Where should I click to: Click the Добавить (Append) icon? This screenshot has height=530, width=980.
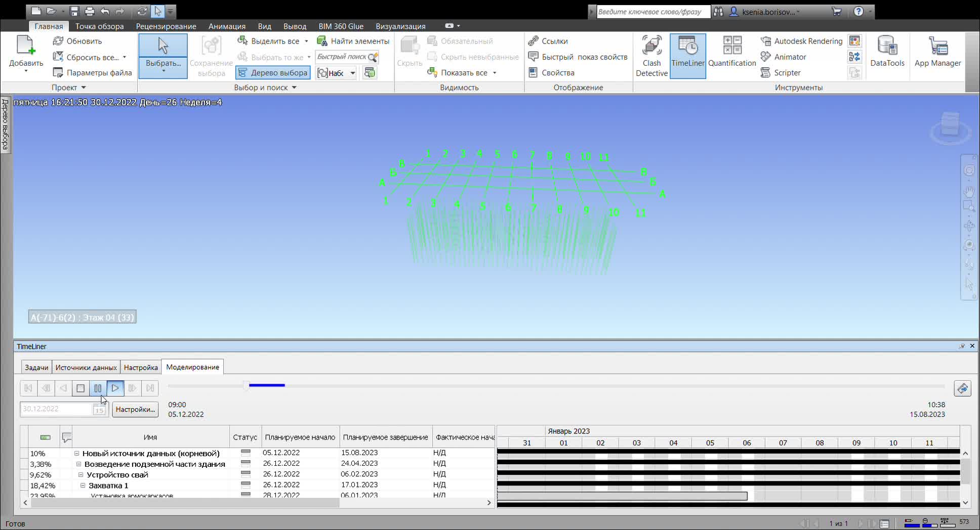(x=26, y=45)
